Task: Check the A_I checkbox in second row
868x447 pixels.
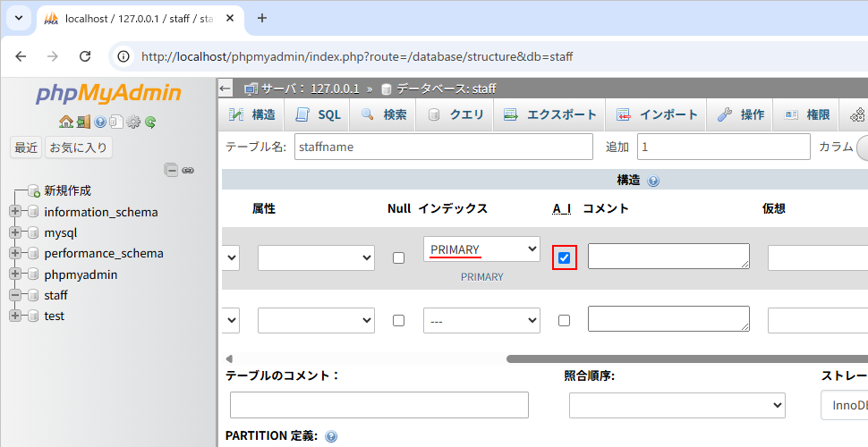Action: point(564,320)
